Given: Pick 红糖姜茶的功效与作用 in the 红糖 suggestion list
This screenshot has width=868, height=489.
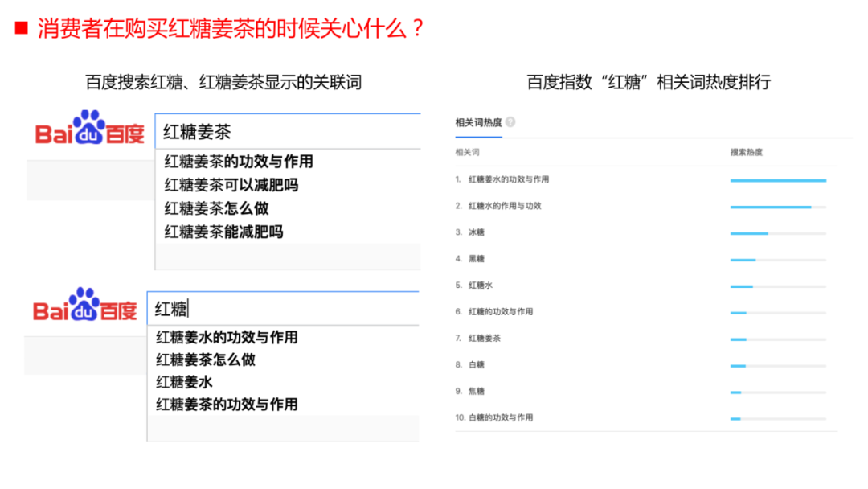Looking at the screenshot, I should (x=227, y=404).
